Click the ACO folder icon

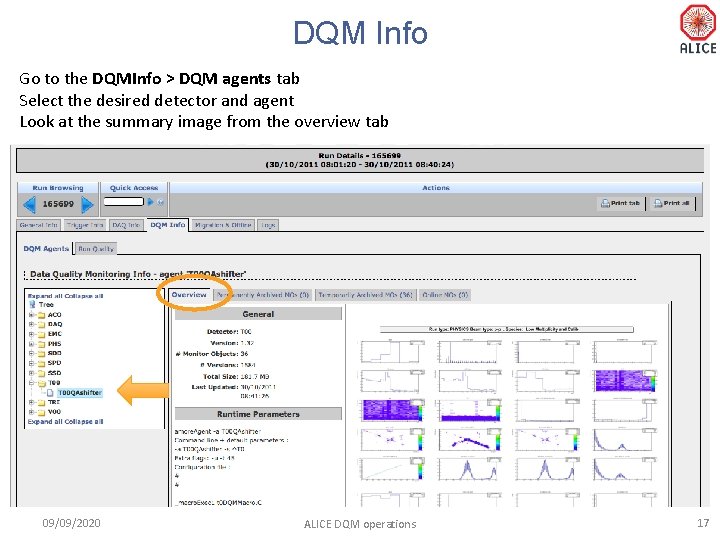(x=41, y=315)
